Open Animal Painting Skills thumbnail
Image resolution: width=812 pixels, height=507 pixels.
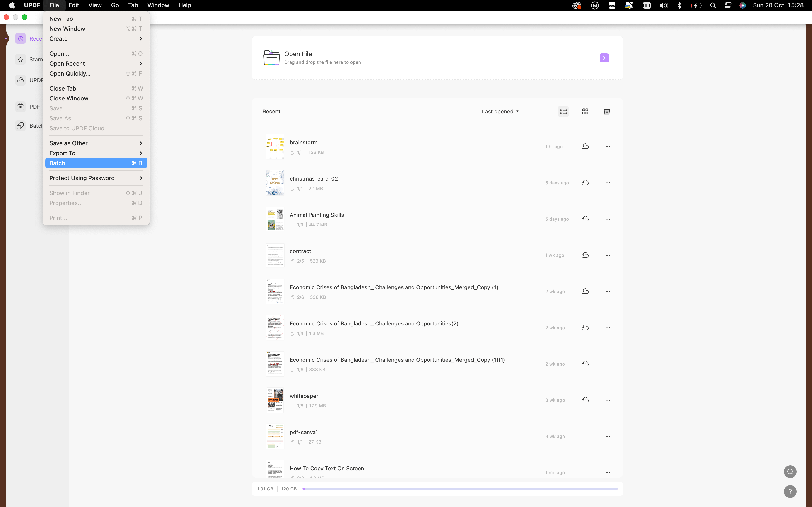click(275, 219)
